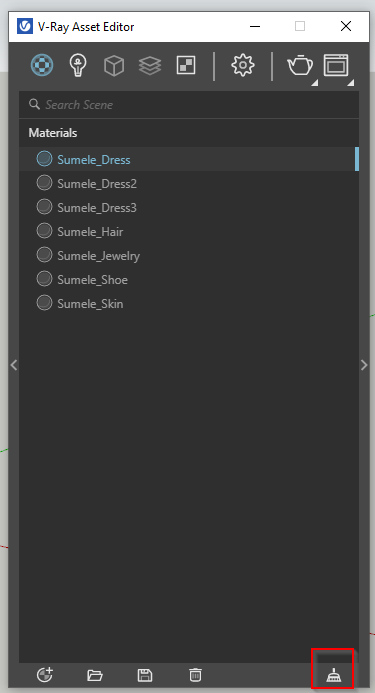Open the teapot render options dropdown arrow
The height and width of the screenshot is (693, 375).
314,83
